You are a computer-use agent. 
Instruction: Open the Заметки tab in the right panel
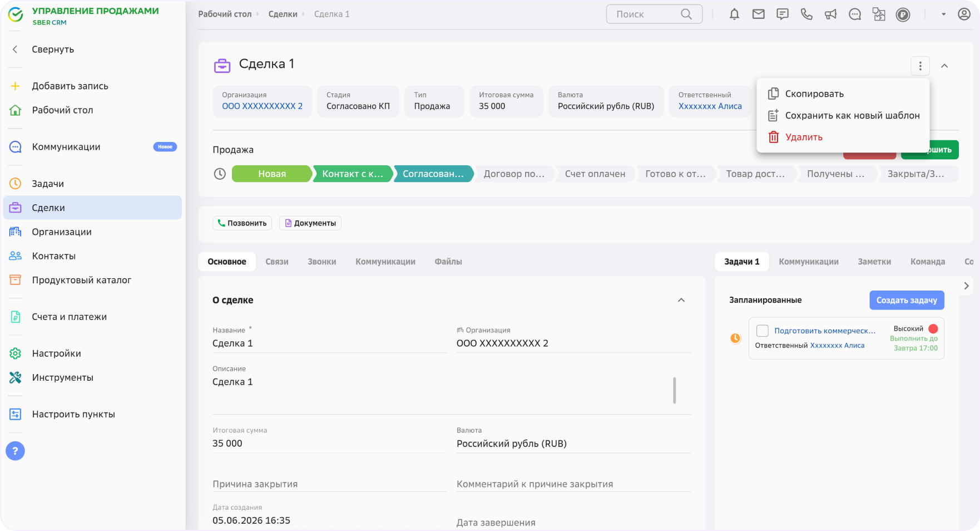tap(874, 262)
